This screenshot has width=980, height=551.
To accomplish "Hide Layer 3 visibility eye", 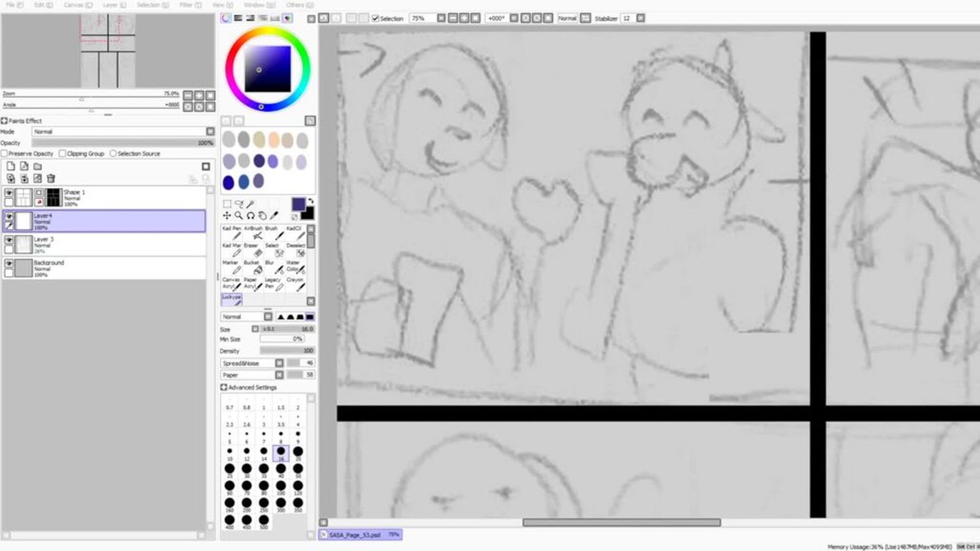I will pyautogui.click(x=9, y=240).
